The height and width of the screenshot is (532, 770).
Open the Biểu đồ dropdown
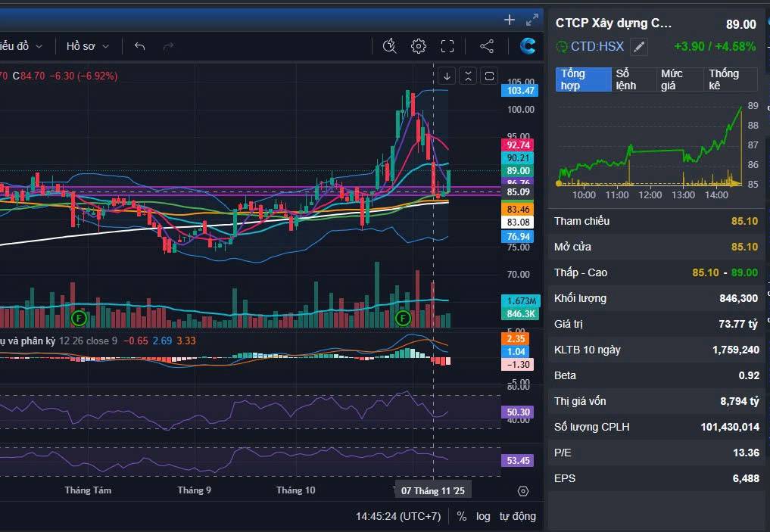pos(20,46)
